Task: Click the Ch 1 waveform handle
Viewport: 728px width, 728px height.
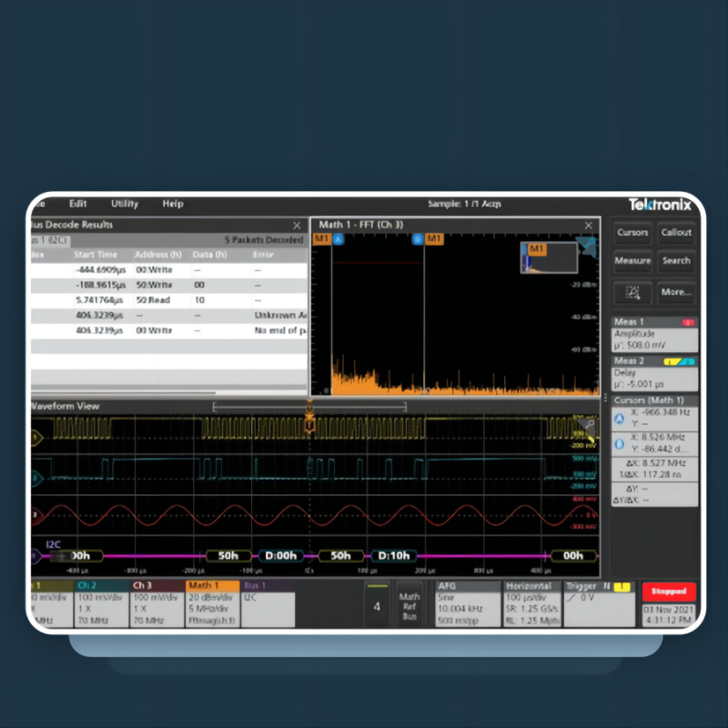Action: [36, 438]
